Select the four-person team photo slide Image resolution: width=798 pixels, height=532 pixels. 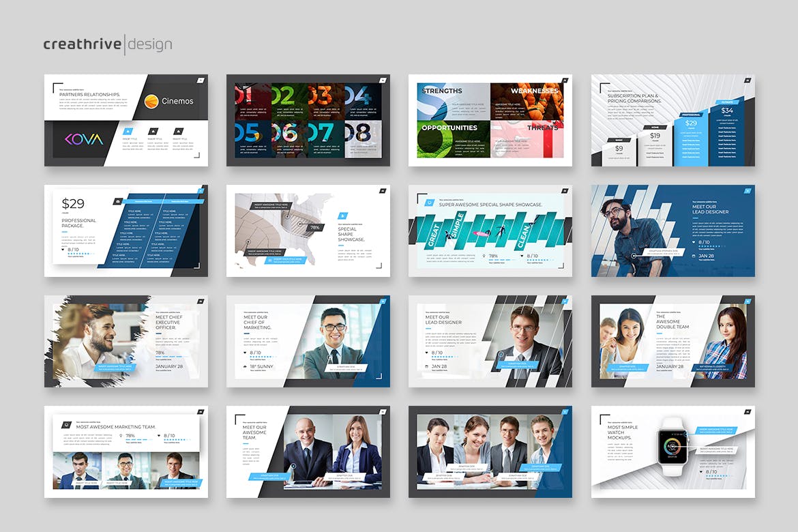click(490, 452)
